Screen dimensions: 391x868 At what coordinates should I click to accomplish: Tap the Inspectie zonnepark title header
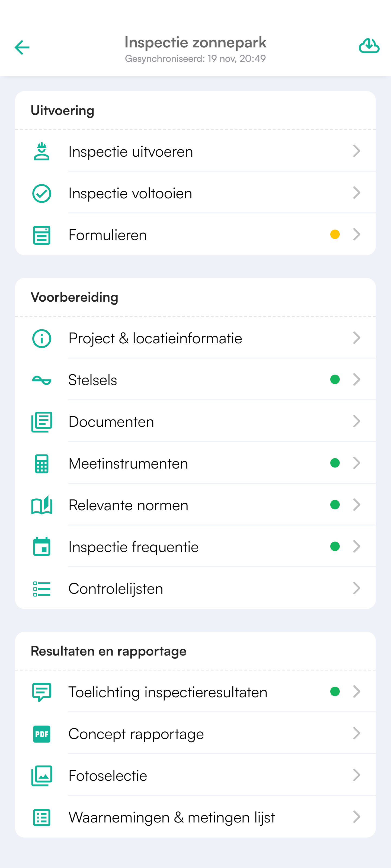[195, 43]
